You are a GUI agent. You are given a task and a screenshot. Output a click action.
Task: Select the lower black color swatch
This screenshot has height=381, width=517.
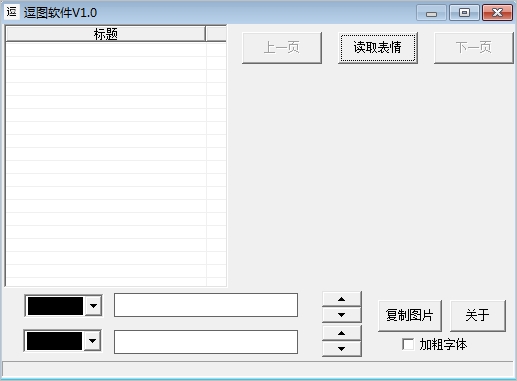pyautogui.click(x=54, y=341)
